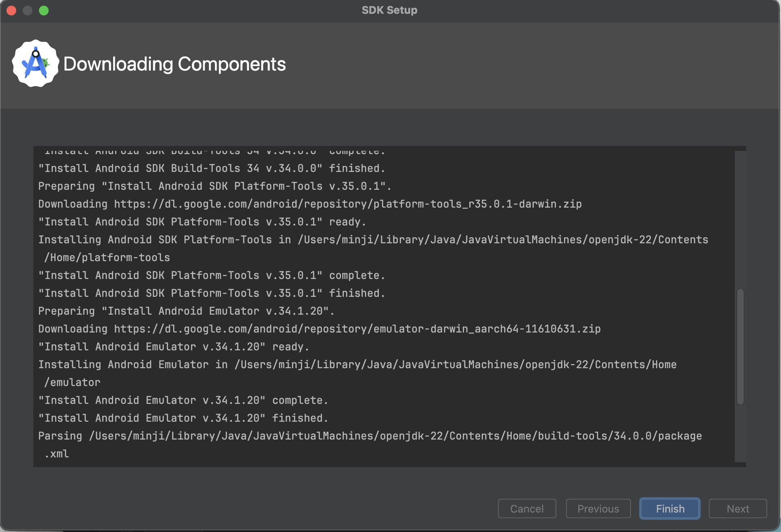The image size is (781, 532).
Task: Click the "/Home/platform-tools" wrapped path line
Action: 107,257
